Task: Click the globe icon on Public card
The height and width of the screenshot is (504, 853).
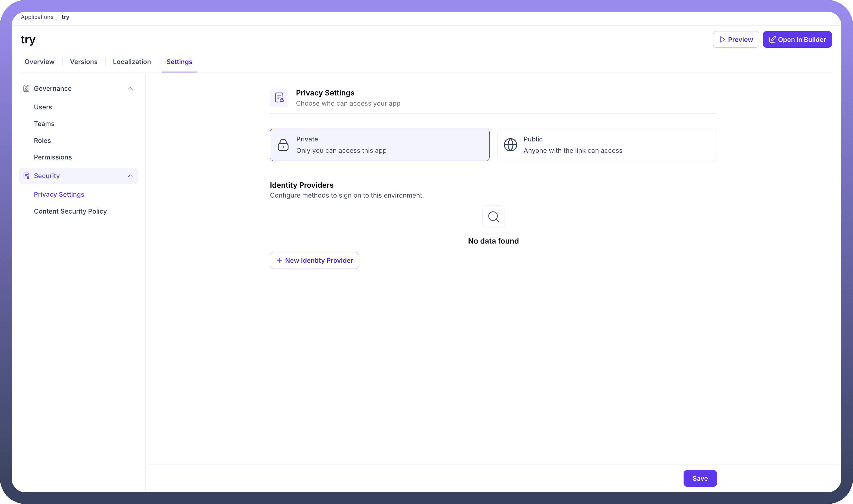Action: pos(510,145)
